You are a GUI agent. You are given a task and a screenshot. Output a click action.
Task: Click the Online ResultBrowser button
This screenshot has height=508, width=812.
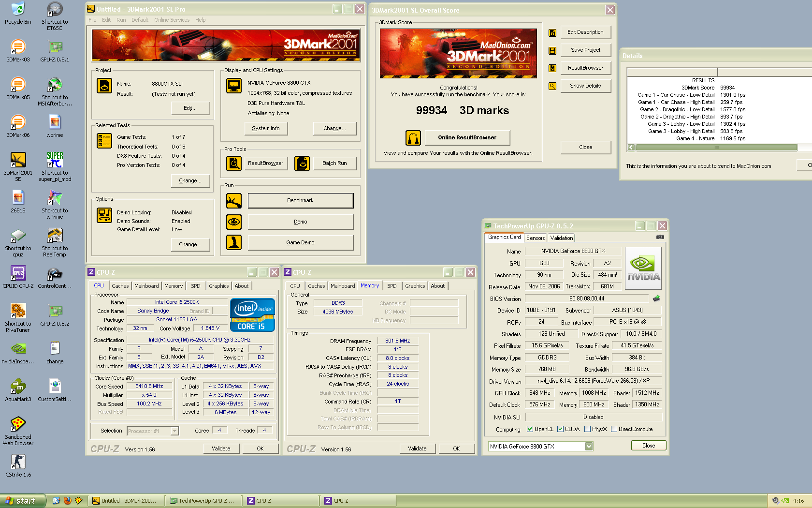[467, 137]
